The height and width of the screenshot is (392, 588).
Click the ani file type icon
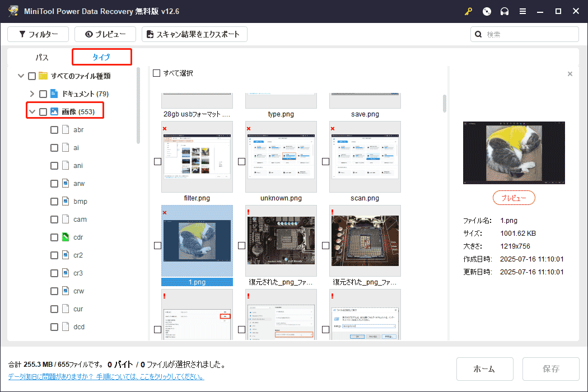point(66,165)
